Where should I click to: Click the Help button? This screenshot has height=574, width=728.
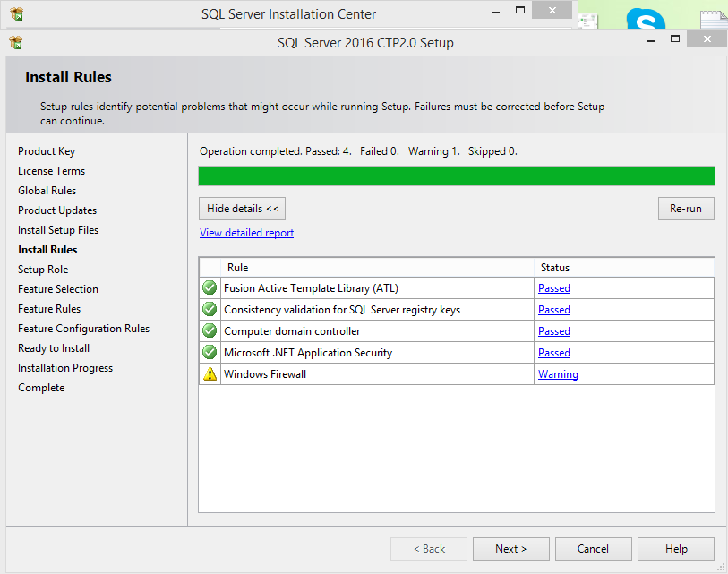coord(676,549)
